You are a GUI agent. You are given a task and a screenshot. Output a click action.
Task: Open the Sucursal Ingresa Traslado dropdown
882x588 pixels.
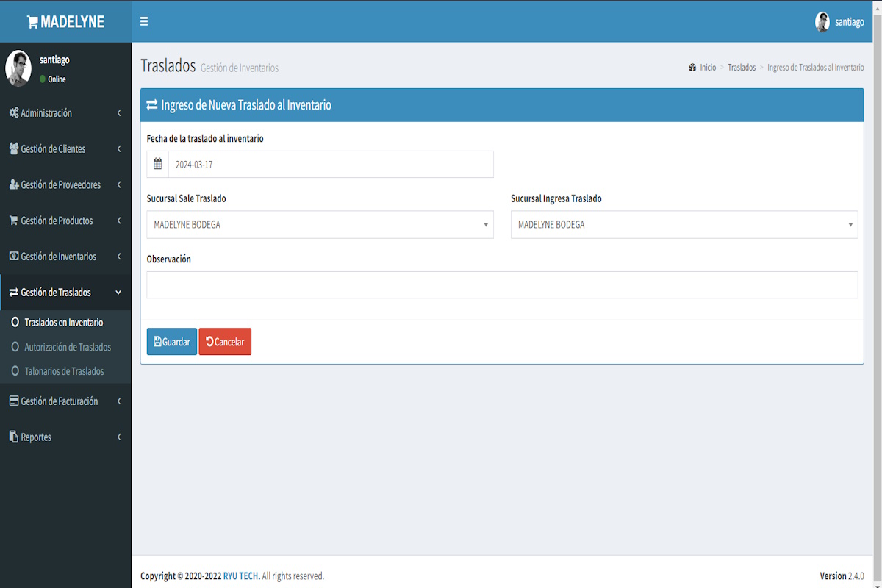pyautogui.click(x=684, y=225)
